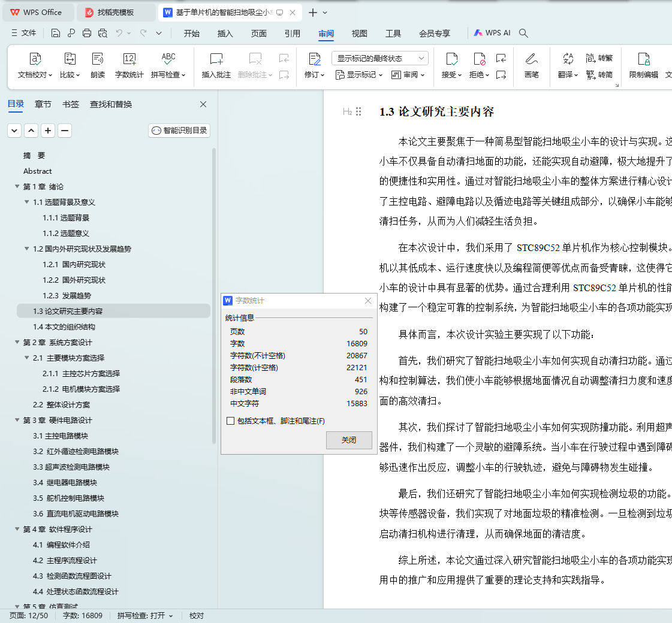Open WPS AI assistant
This screenshot has height=623, width=672.
(x=492, y=33)
